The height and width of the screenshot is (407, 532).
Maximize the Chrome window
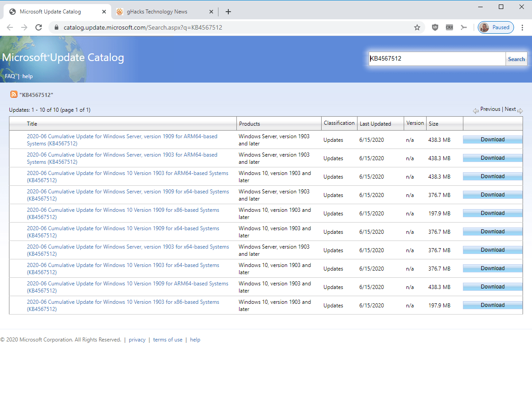coord(501,7)
